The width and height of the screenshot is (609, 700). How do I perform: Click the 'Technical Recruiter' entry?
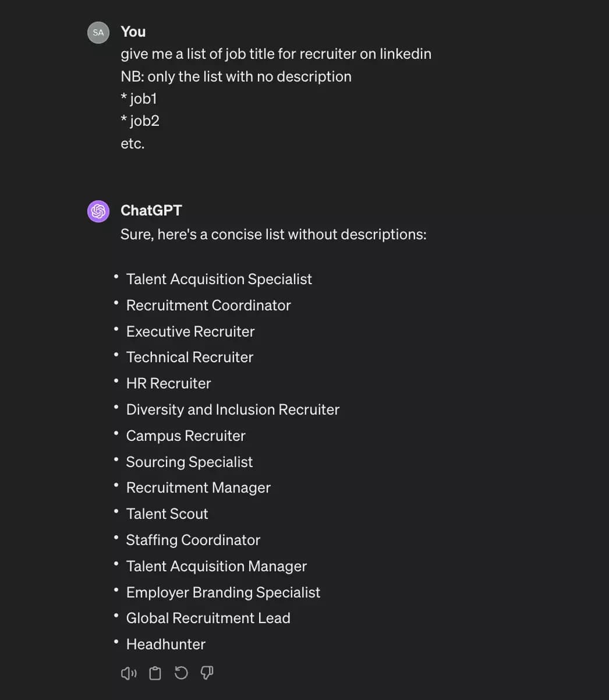coord(190,357)
